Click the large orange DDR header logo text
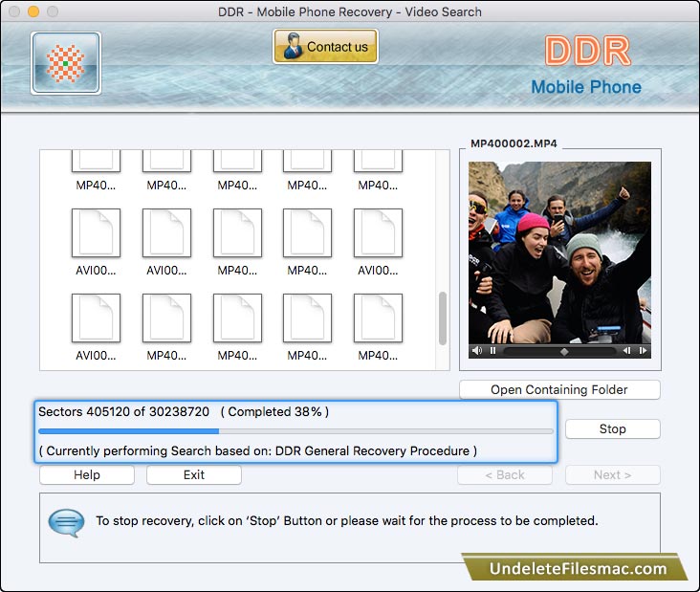This screenshot has width=700, height=592. coord(587,51)
